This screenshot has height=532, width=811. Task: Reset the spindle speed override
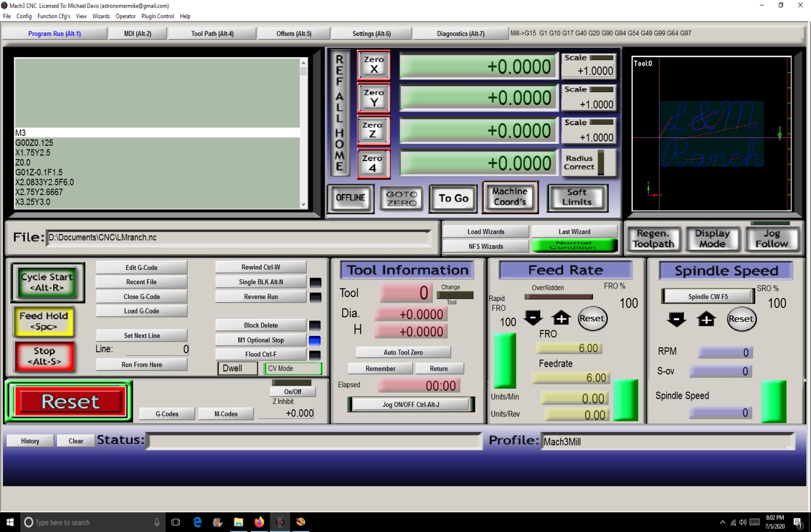click(x=741, y=319)
